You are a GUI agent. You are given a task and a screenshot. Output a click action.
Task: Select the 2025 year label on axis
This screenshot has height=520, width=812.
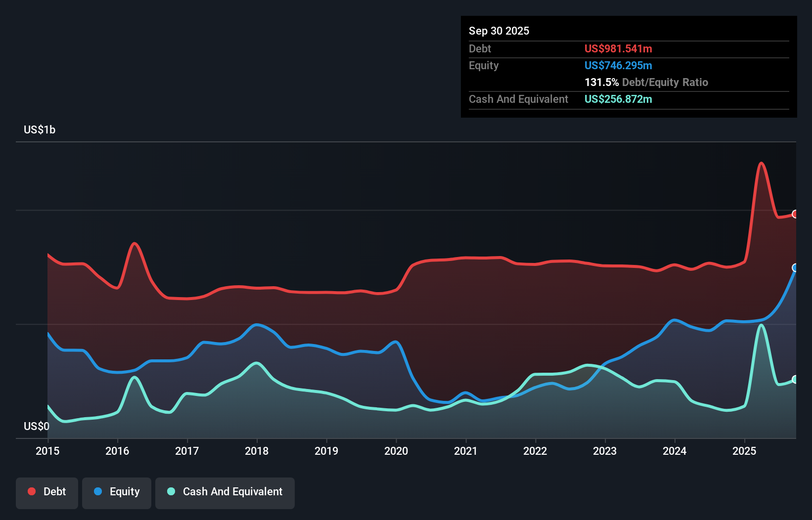[744, 451]
